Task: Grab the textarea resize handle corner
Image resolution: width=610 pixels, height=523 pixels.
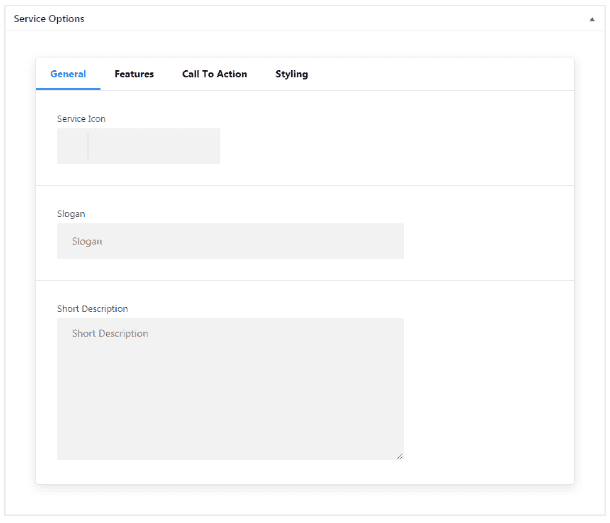Action: (399, 455)
